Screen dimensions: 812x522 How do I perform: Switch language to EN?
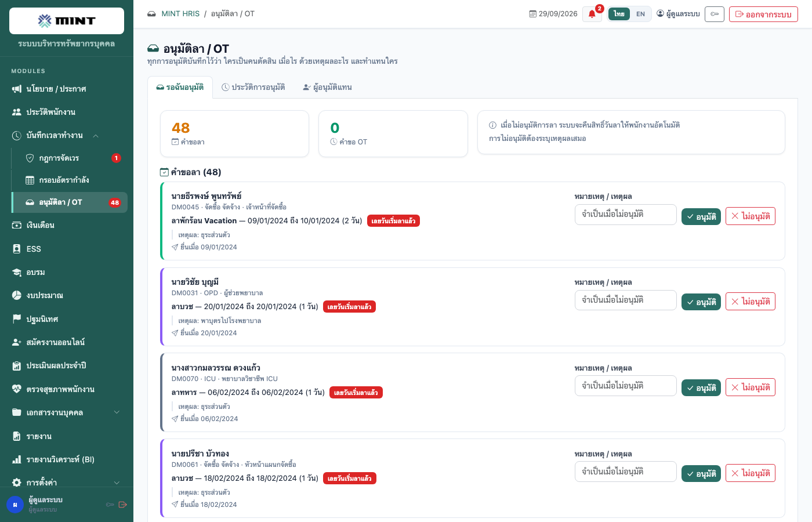pos(640,14)
